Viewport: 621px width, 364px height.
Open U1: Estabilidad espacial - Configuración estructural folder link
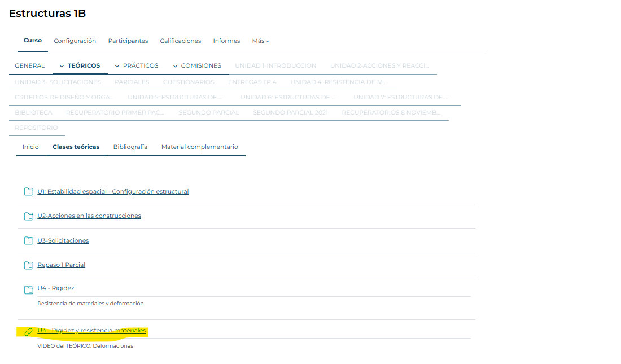(x=113, y=192)
